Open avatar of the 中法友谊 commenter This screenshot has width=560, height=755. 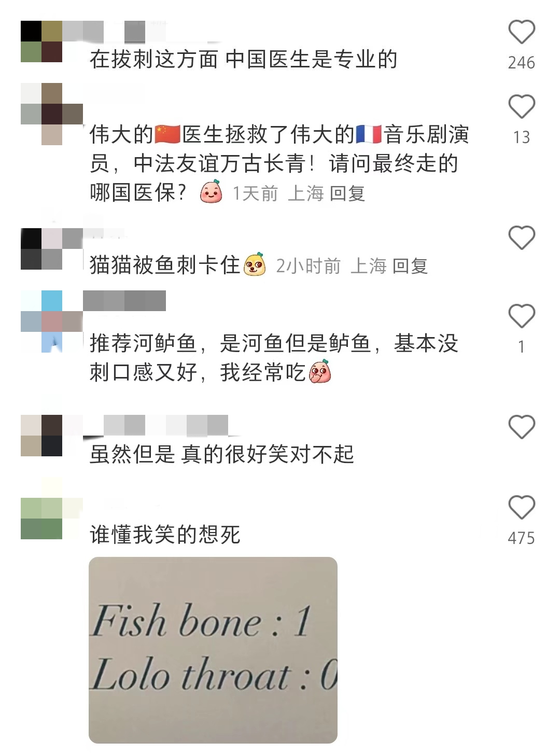(52, 114)
